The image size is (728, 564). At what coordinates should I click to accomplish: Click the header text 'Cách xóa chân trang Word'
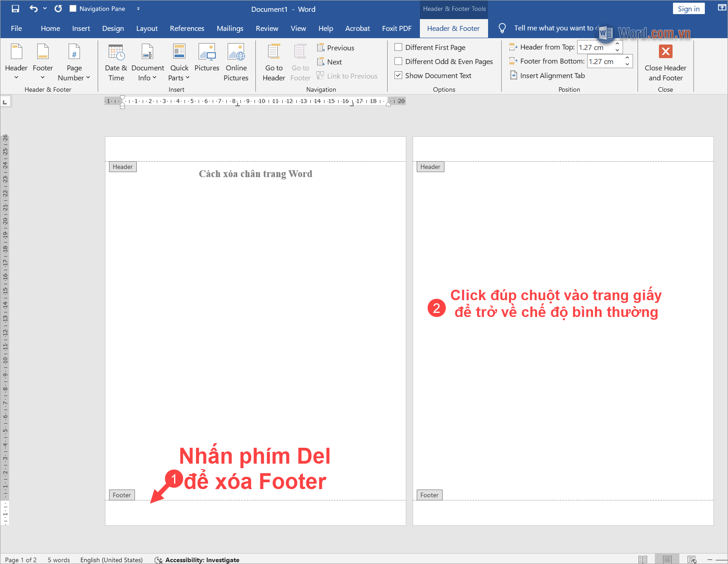(x=255, y=174)
